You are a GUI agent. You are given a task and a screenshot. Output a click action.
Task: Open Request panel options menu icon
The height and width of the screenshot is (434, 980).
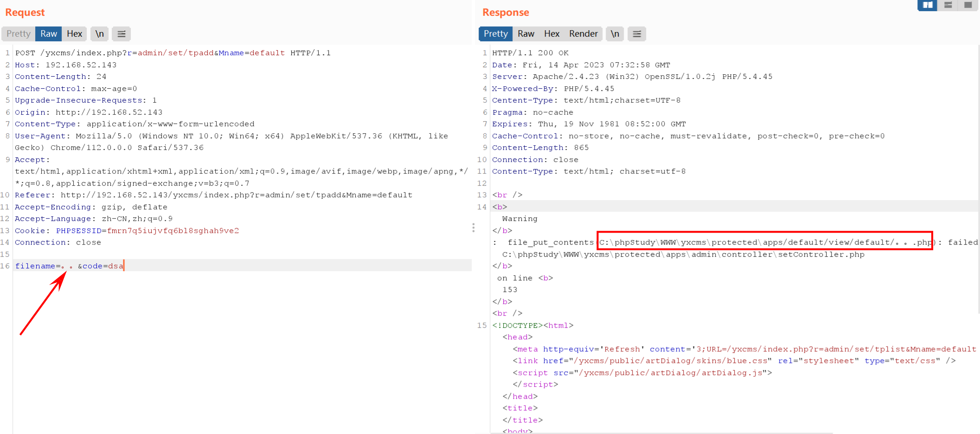[122, 34]
